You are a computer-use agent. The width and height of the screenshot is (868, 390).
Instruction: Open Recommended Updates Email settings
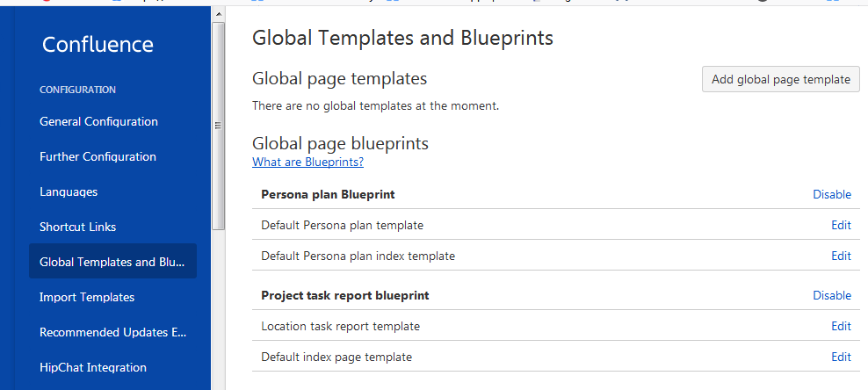click(x=113, y=333)
